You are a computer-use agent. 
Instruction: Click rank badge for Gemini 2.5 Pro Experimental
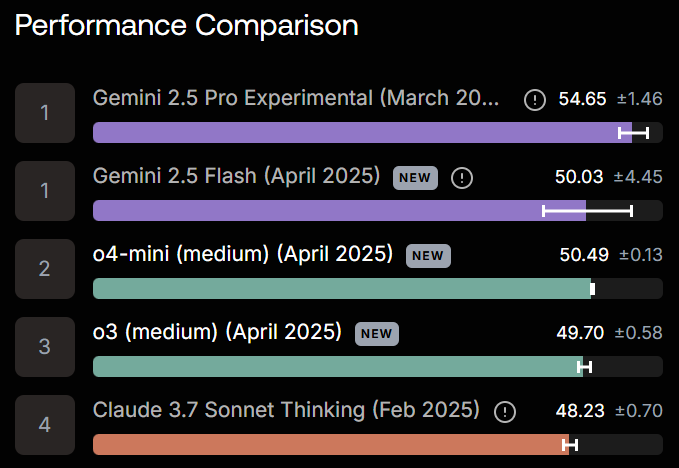[45, 112]
